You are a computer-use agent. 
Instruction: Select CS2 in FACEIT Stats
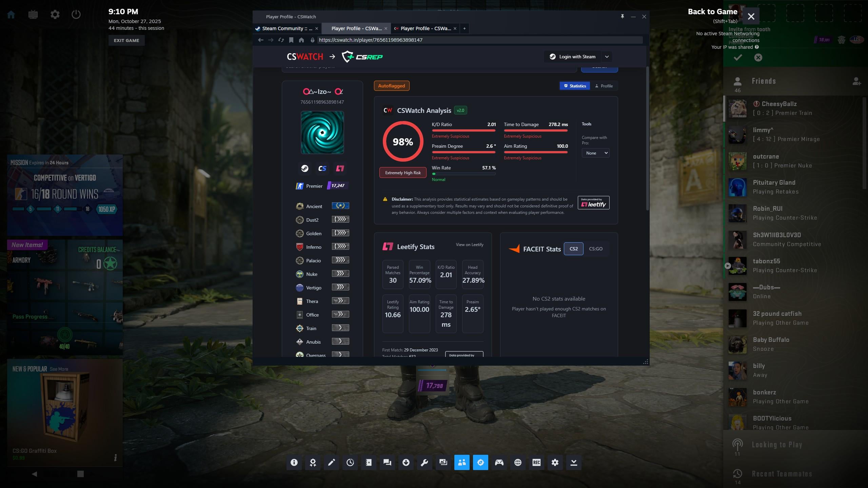[574, 249]
